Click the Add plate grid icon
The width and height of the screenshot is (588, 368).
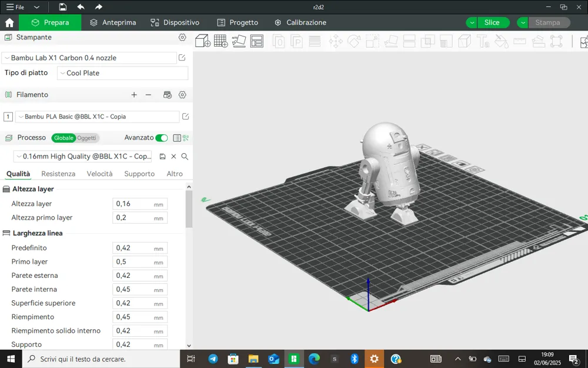coord(221,41)
